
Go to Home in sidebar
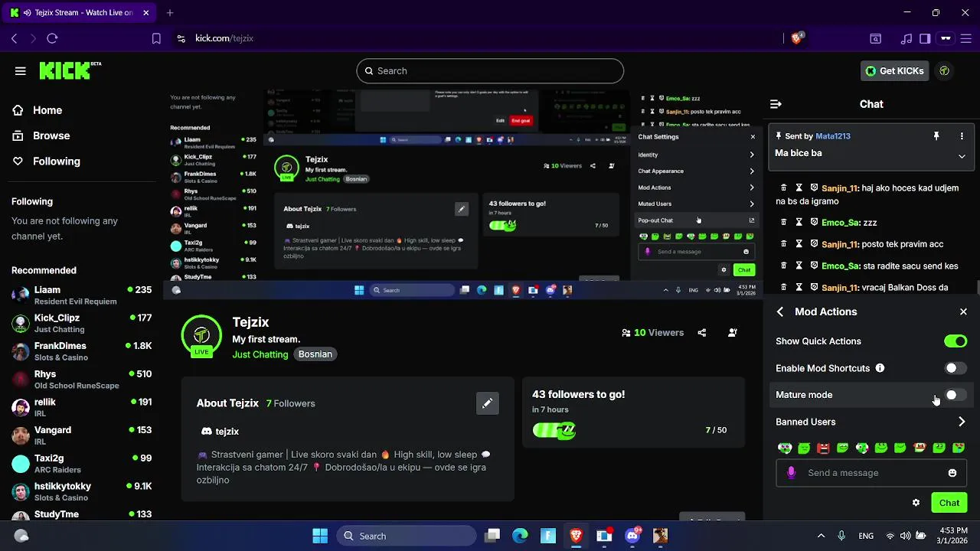(38, 110)
